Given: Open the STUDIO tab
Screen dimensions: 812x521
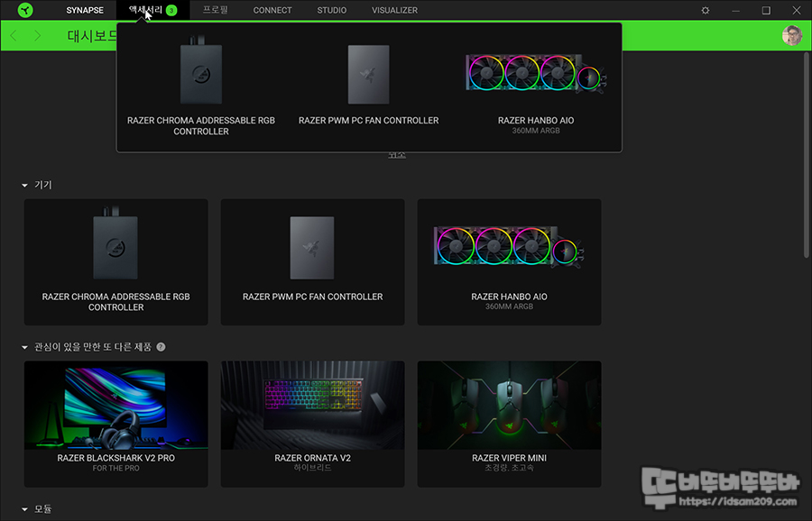Looking at the screenshot, I should click(332, 10).
